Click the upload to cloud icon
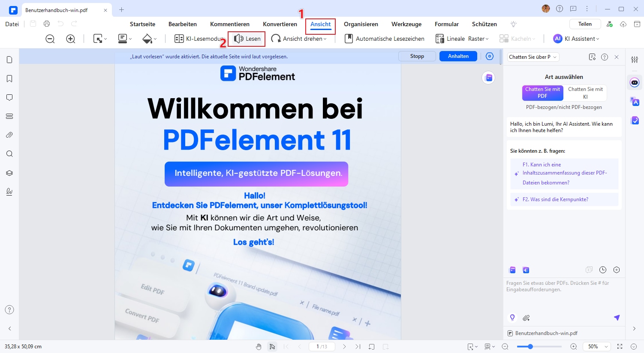644x353 pixels. click(x=623, y=24)
